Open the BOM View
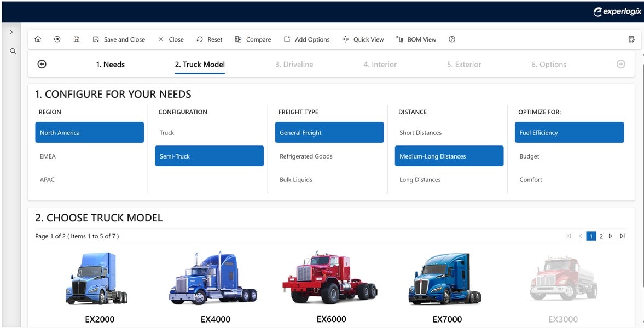The width and height of the screenshot is (644, 328). point(416,39)
